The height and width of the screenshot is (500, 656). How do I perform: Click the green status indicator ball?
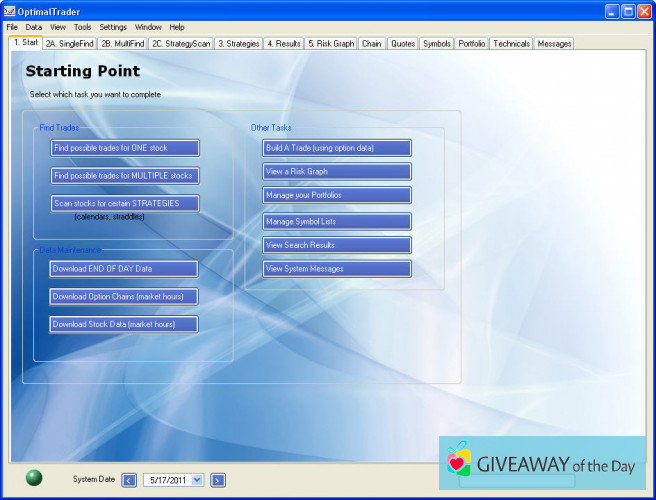click(34, 478)
